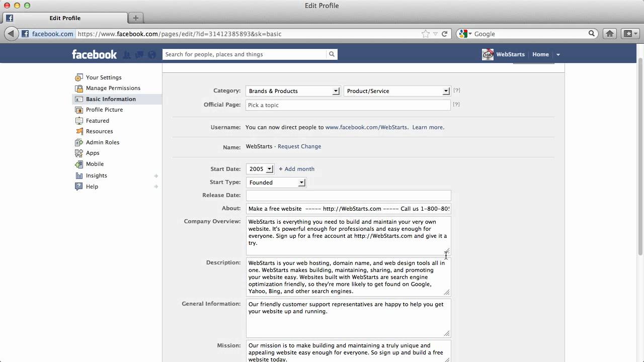Viewport: 644px width, 362px height.
Task: Click the Learn more link
Action: tap(428, 127)
